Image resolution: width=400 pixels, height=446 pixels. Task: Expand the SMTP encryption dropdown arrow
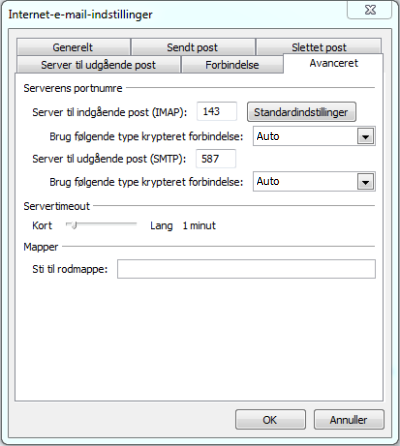pos(365,182)
